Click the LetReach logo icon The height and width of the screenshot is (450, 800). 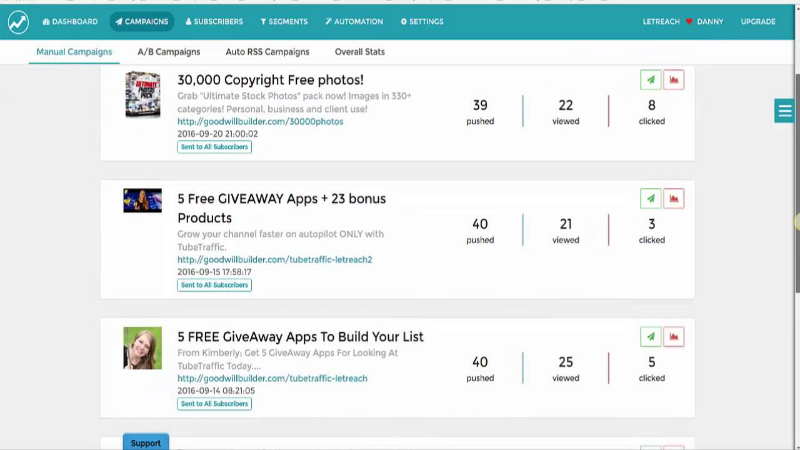tap(18, 21)
